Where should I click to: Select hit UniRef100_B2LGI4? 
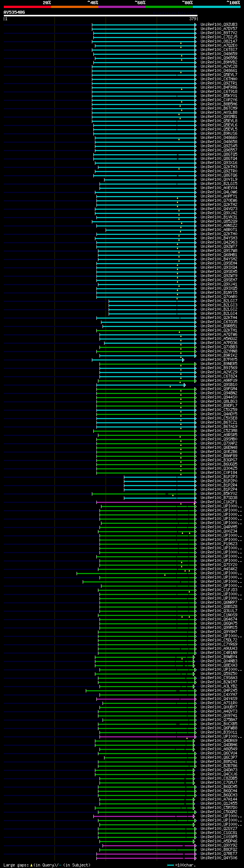[219, 314]
